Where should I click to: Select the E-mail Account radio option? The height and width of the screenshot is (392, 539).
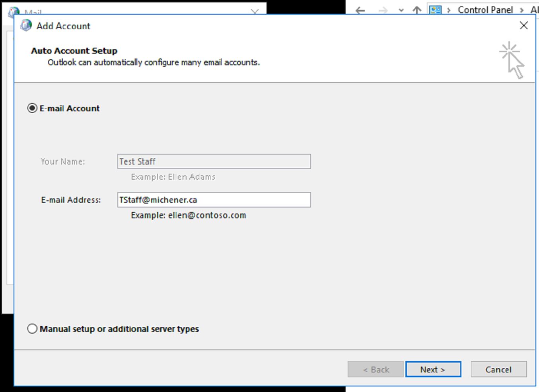[32, 109]
